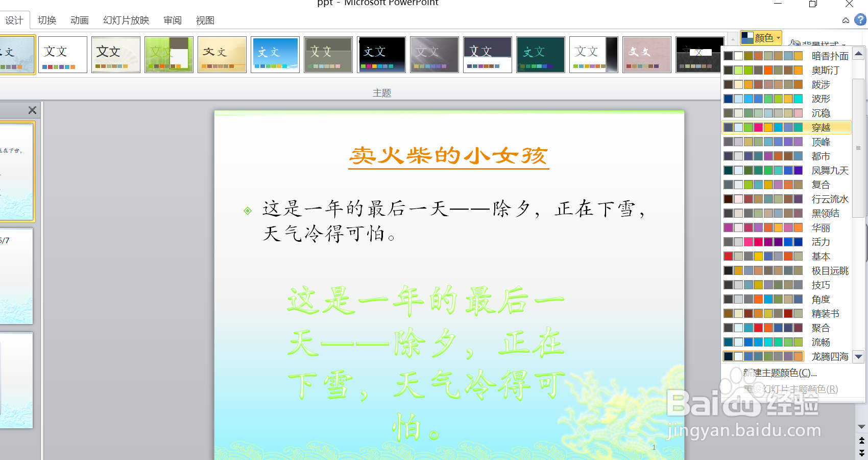Click main editor scrollbar down arrow

862,427
